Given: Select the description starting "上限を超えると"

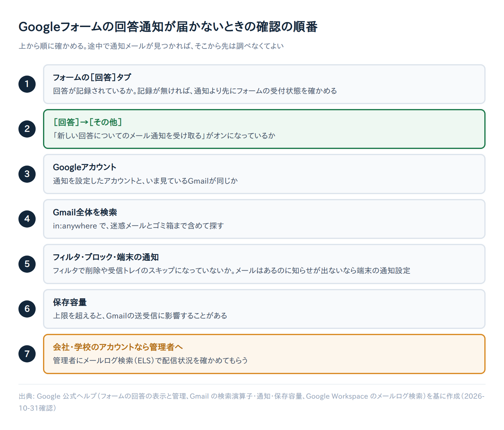Looking at the screenshot, I should (x=140, y=316).
